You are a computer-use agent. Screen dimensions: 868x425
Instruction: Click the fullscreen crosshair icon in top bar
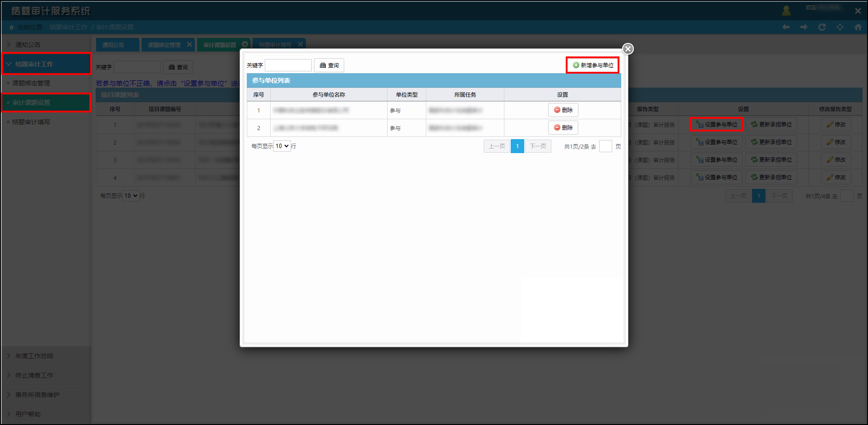click(x=840, y=27)
